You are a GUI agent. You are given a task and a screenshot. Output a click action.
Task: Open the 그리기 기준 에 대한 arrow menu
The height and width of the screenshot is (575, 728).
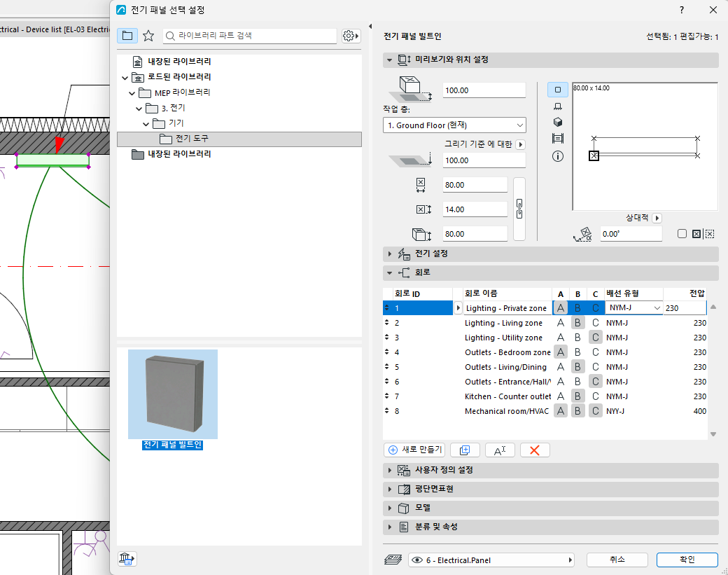point(521,144)
